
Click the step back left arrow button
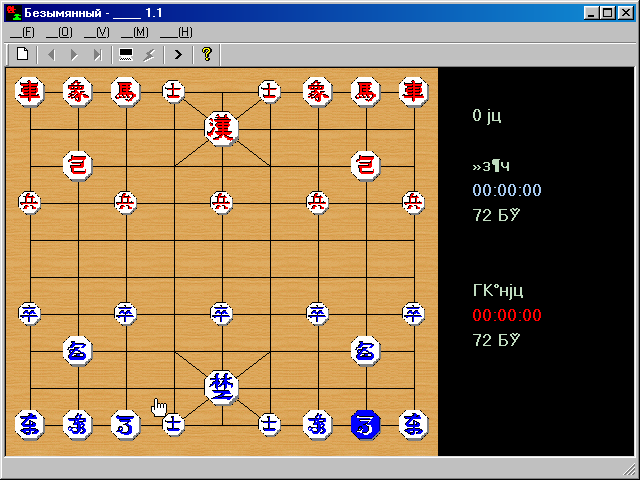click(x=52, y=54)
